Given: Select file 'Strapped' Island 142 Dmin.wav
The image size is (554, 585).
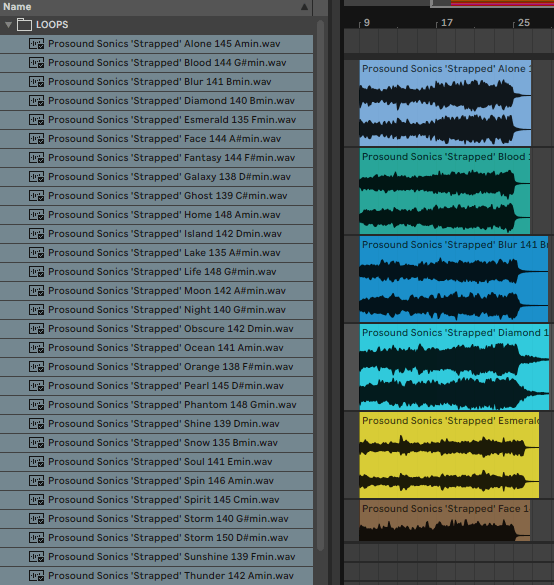Looking at the screenshot, I should pyautogui.click(x=156, y=234).
